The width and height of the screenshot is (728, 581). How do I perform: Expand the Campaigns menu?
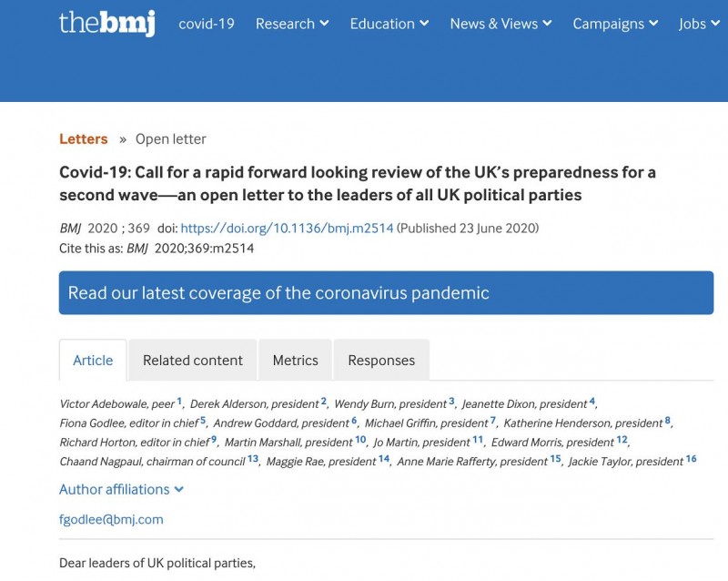[x=615, y=24]
